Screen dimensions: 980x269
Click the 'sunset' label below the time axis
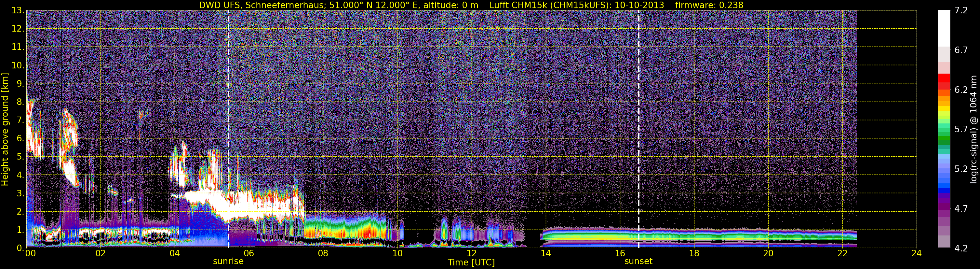point(638,262)
